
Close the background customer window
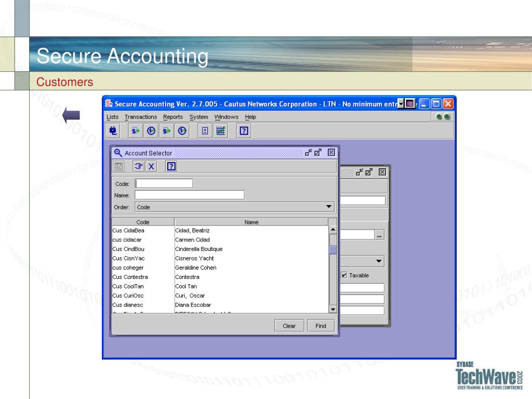[x=382, y=172]
